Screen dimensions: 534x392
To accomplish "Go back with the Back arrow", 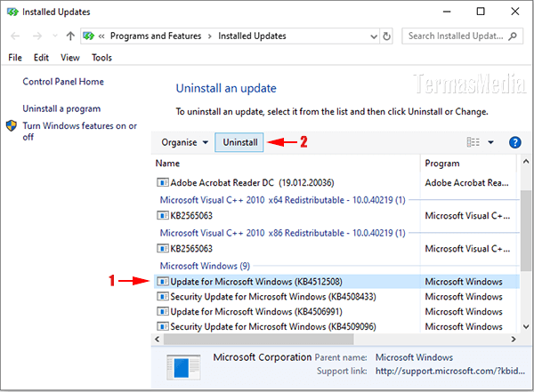I will [x=15, y=36].
